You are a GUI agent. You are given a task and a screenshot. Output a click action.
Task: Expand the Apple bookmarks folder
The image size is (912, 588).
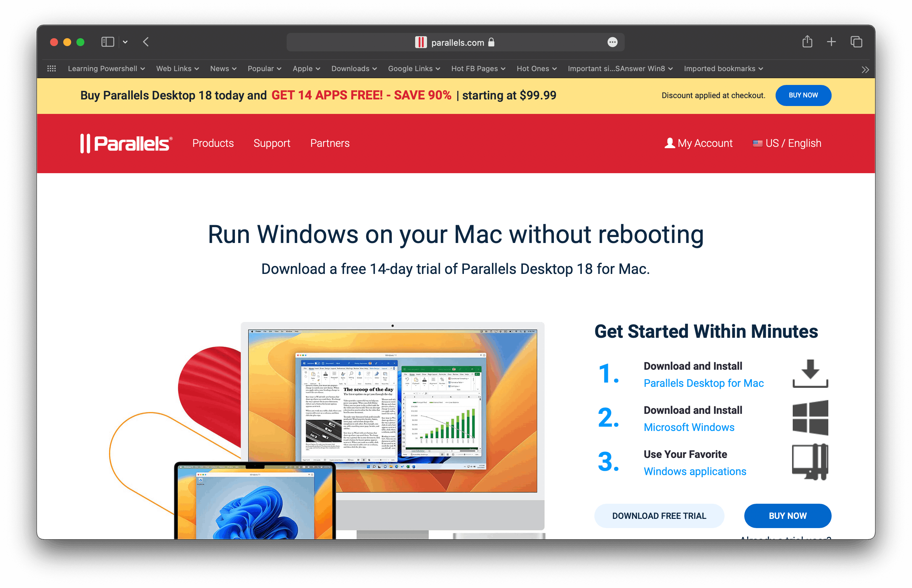[x=306, y=69]
